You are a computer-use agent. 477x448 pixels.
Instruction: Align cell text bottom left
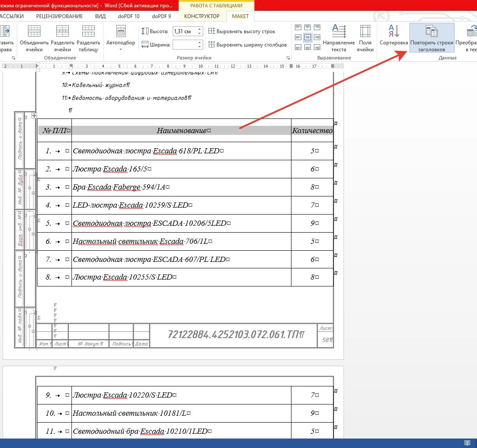pos(298,47)
